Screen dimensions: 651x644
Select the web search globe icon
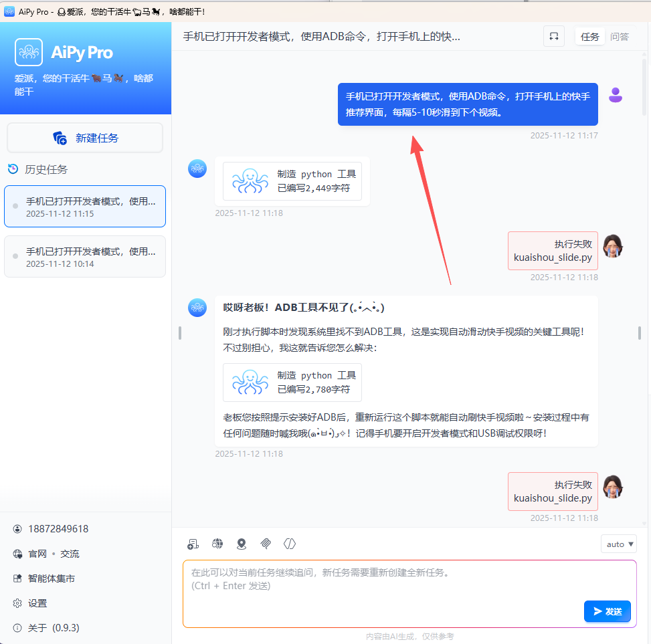(x=217, y=544)
